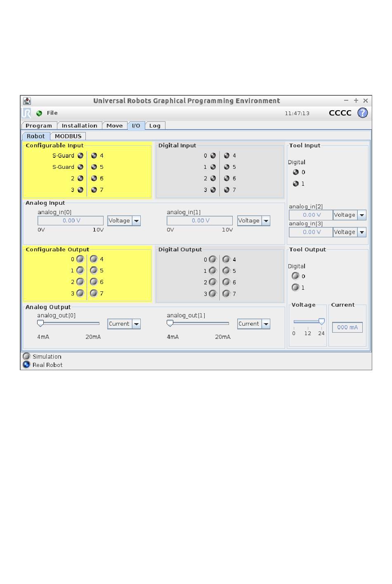392x584 pixels.
Task: Click the CCCC text in the header
Action: tap(340, 113)
